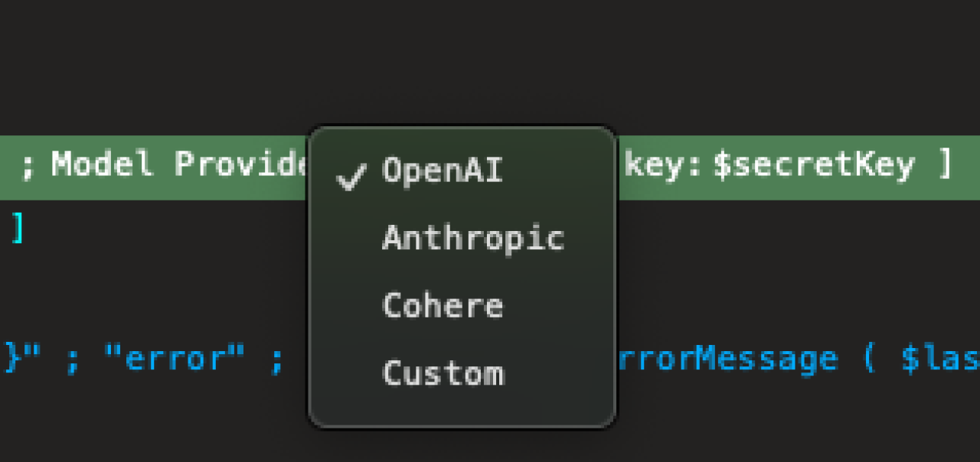
Task: Click the checkmark next to OpenAI
Action: [x=351, y=176]
